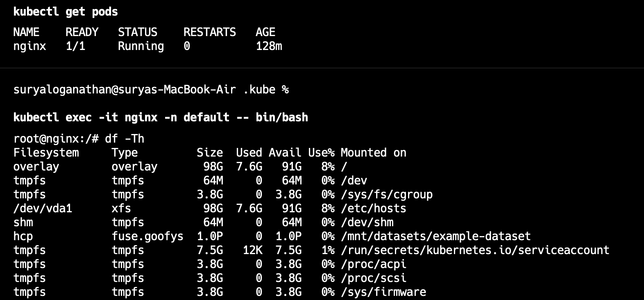Click the RESTARTS column header
Viewport: 644px width, 300px height.
[x=210, y=32]
